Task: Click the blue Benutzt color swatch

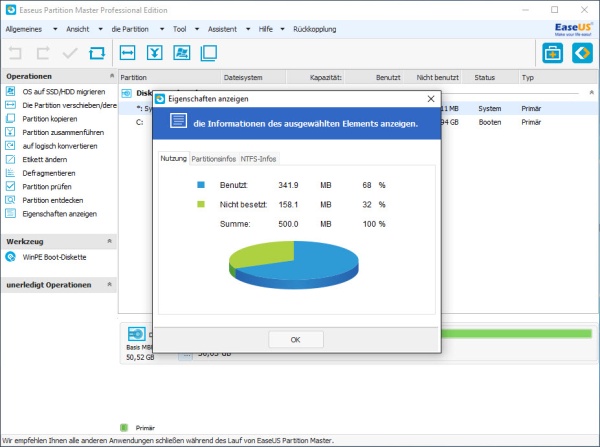Action: pos(201,185)
